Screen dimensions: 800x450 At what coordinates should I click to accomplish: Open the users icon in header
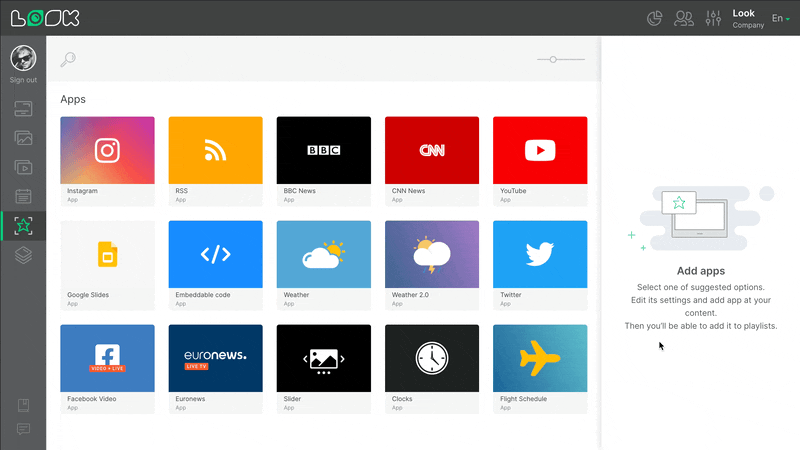point(684,18)
